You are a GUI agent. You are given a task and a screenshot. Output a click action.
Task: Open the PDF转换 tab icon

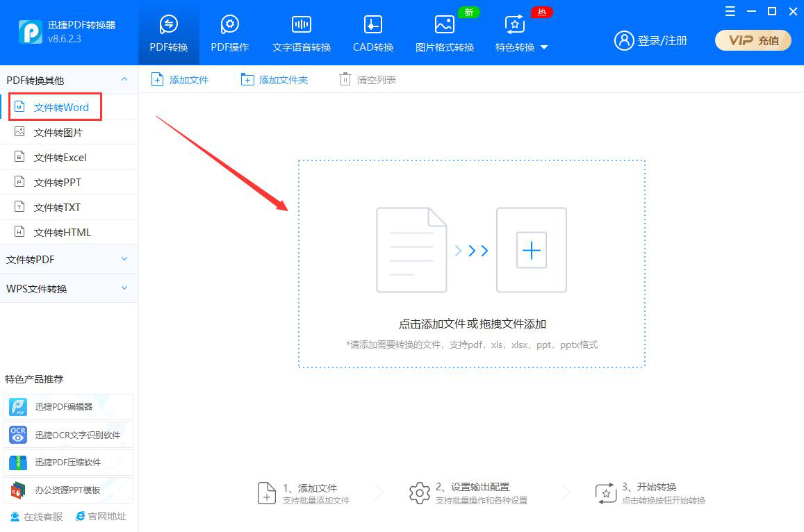pos(169,24)
